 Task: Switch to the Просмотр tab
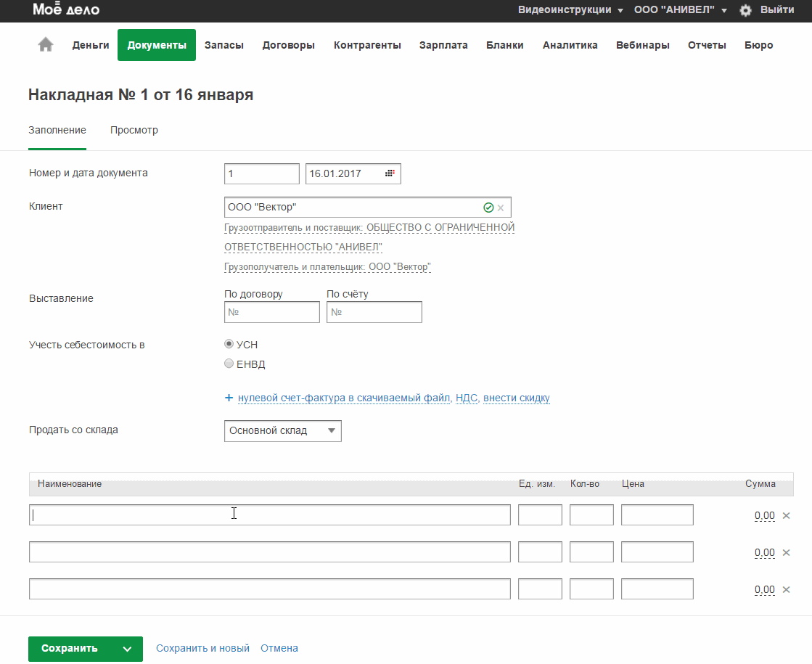(134, 131)
